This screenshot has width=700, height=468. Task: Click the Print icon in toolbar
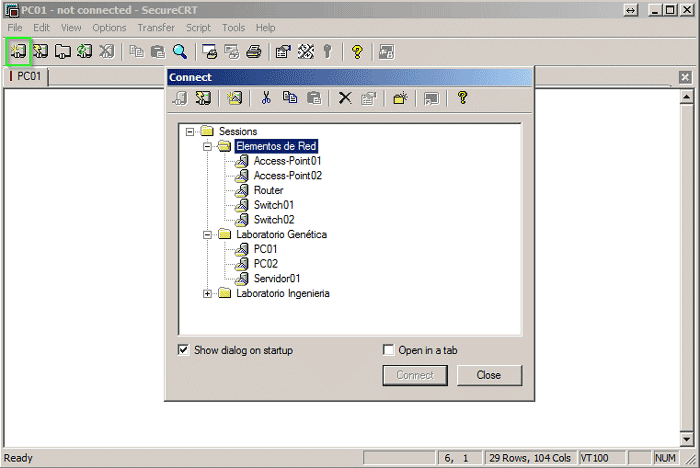(254, 51)
